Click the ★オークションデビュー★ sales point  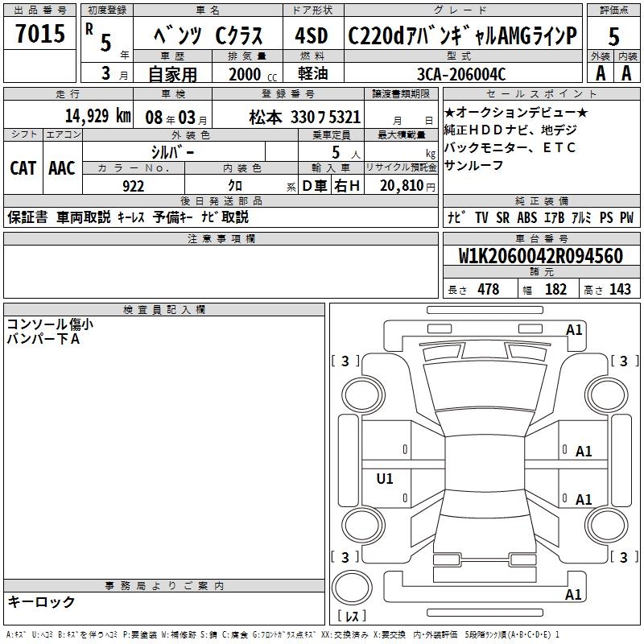pyautogui.click(x=516, y=112)
